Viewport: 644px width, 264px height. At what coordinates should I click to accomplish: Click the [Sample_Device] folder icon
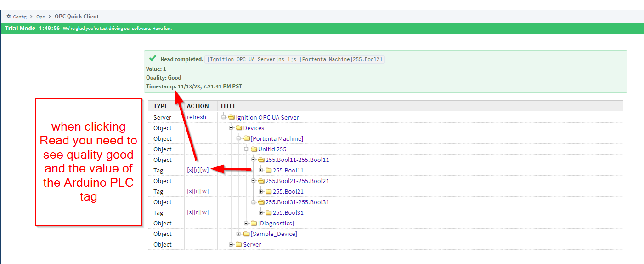(x=246, y=234)
